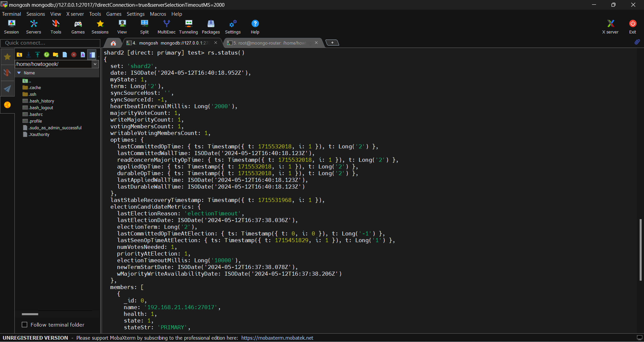The height and width of the screenshot is (342, 644).
Task: Click the Quick connect input field
Action: click(x=50, y=43)
